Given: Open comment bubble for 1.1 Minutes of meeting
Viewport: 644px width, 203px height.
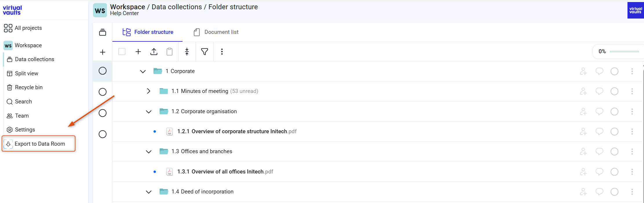Looking at the screenshot, I should click(599, 91).
